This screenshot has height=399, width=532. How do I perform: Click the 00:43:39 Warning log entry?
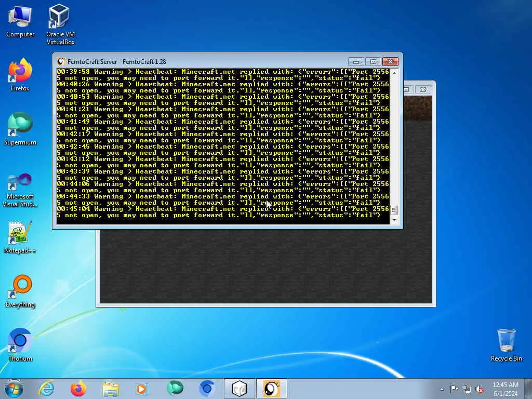(x=223, y=175)
